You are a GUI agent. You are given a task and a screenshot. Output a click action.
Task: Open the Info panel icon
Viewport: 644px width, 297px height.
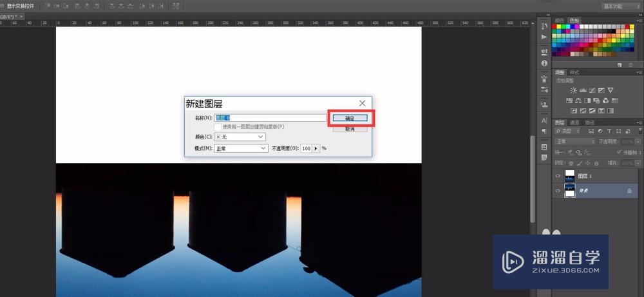545,63
